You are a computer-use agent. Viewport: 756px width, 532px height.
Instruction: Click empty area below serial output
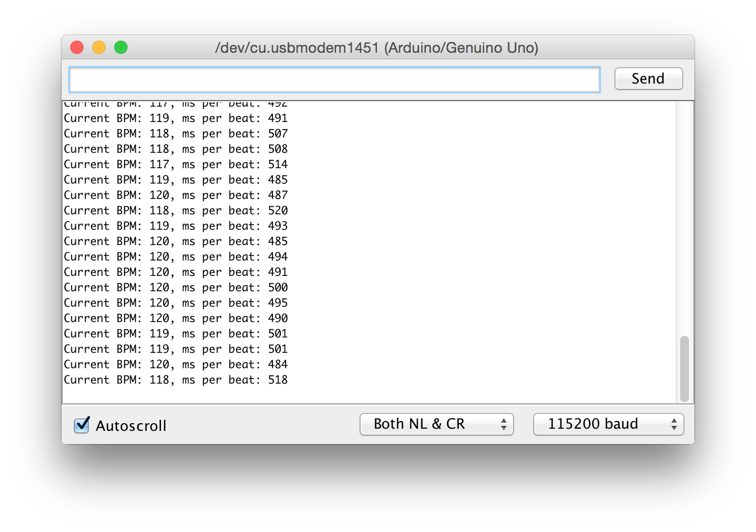(368, 396)
